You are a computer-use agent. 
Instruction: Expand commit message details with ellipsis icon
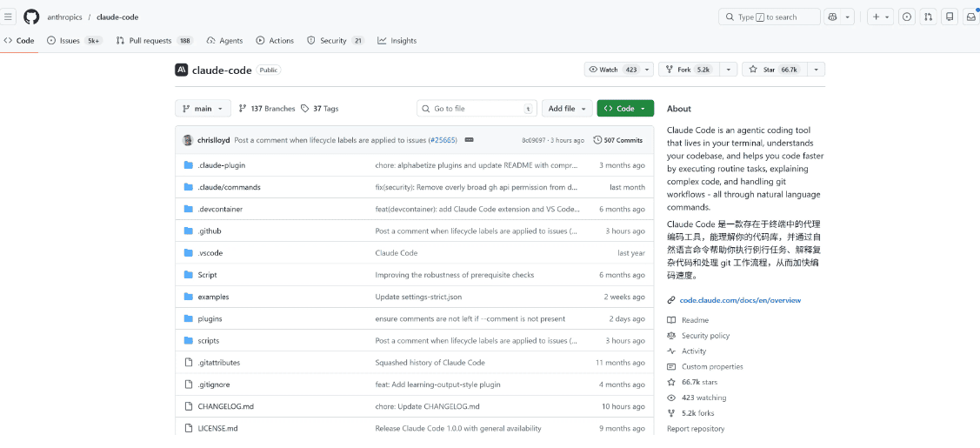(468, 140)
